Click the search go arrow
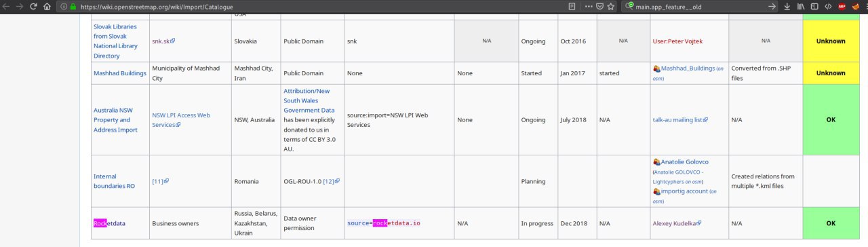Viewport: 868px width, 247px height. click(772, 6)
